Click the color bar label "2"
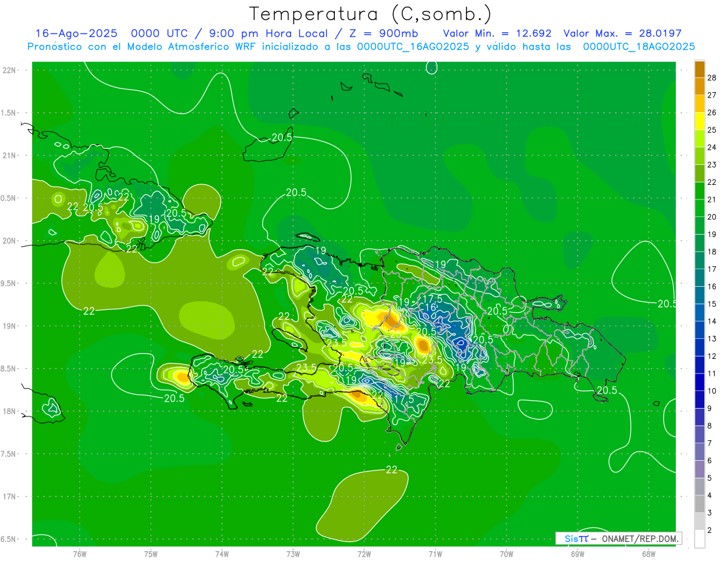Screen dimensions: 728x562 (x=709, y=530)
